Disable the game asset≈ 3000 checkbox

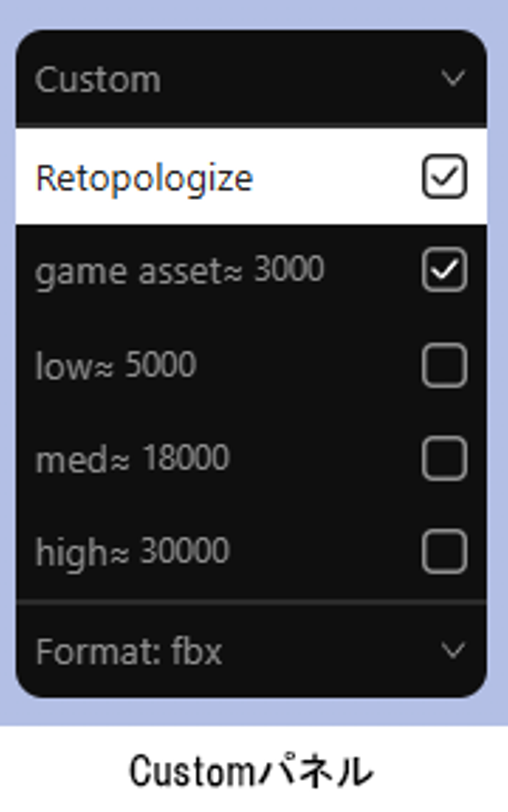coord(445,270)
